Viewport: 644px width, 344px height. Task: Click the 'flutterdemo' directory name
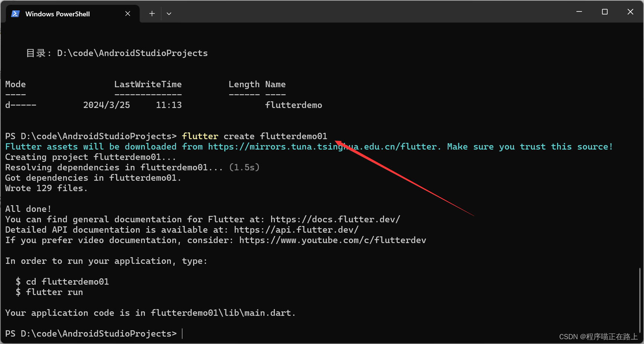pyautogui.click(x=293, y=105)
